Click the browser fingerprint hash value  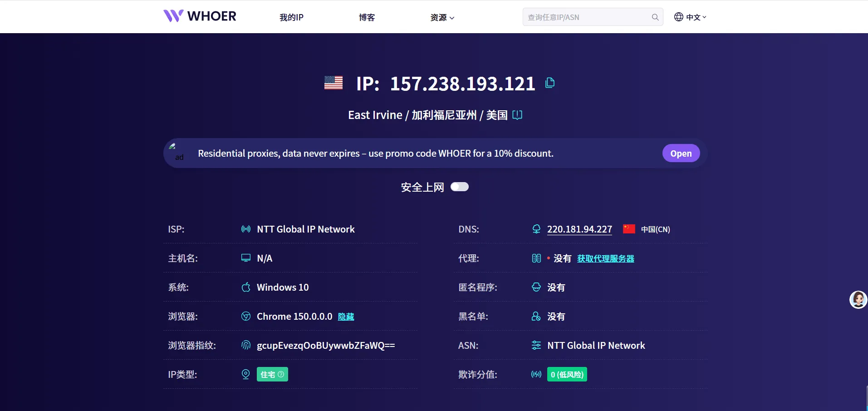click(x=326, y=346)
